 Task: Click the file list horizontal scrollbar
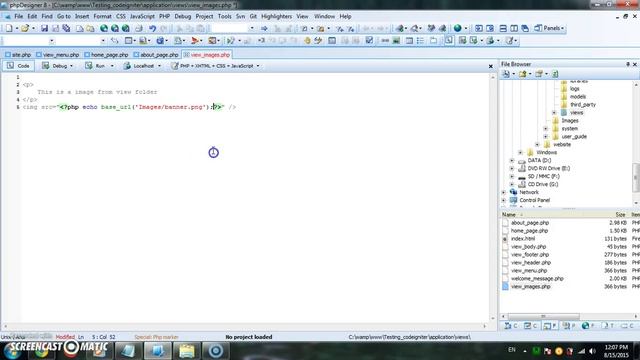tap(543, 316)
